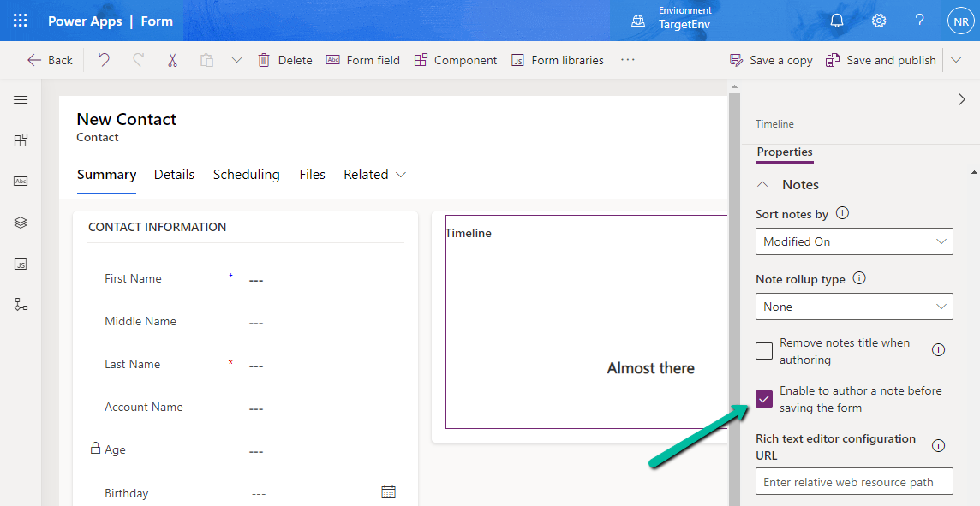The width and height of the screenshot is (980, 506).
Task: Open the components icon in left sidebar
Action: 21,140
